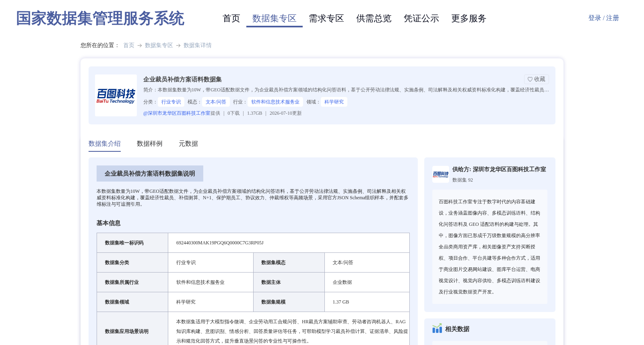Open the 更多服务 navigation menu

click(x=469, y=19)
